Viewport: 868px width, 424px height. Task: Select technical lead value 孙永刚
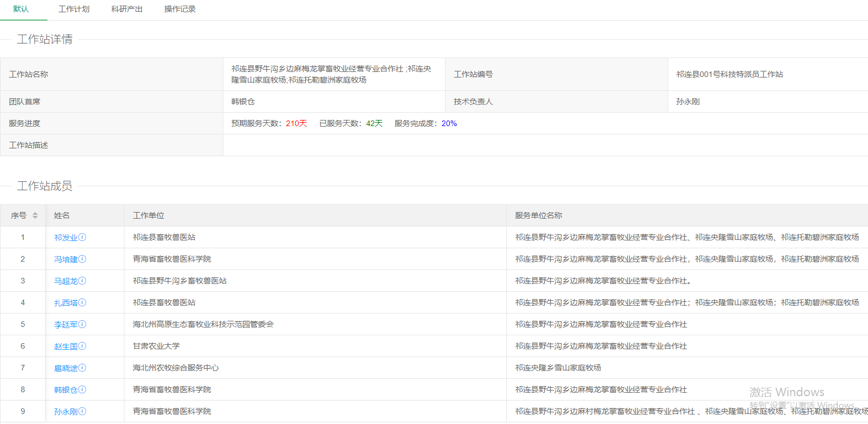[x=688, y=102]
